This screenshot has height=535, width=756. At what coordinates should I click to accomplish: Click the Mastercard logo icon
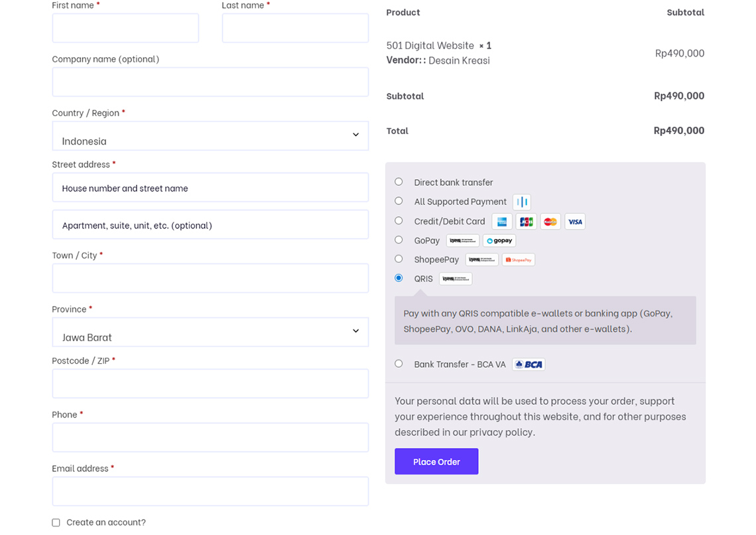(x=550, y=222)
